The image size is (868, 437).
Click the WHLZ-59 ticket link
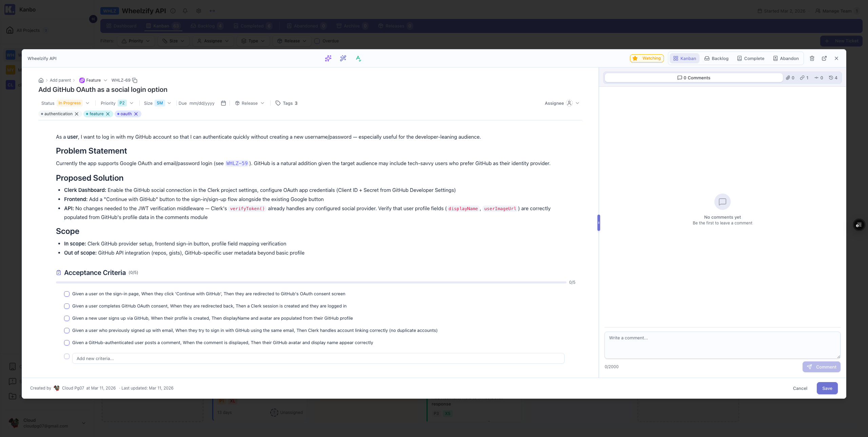(236, 163)
